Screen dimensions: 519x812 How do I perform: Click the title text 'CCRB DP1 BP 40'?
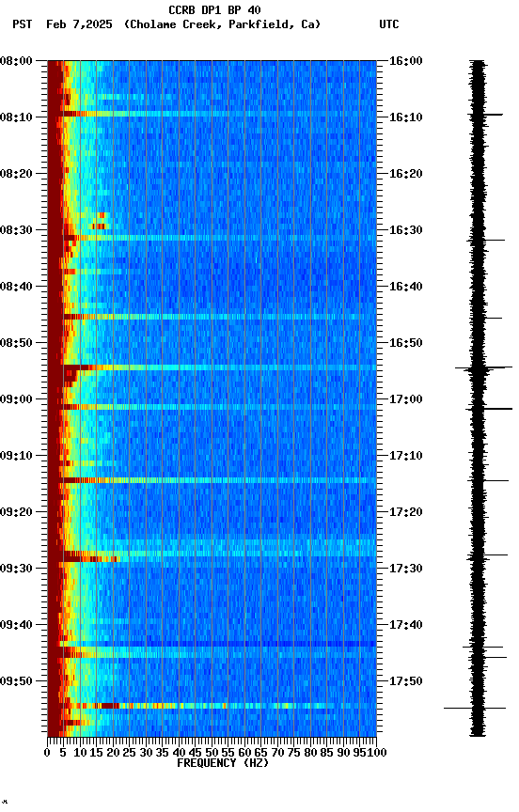pyautogui.click(x=214, y=9)
